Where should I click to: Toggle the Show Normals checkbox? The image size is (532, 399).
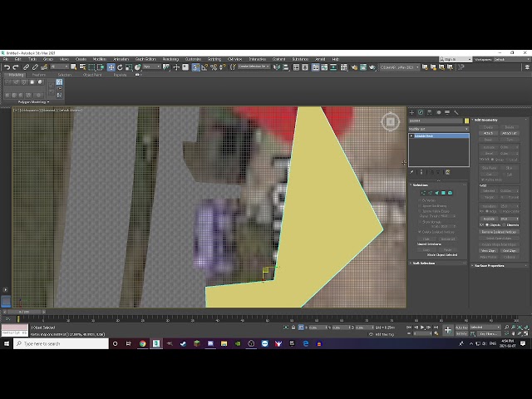tap(420, 222)
